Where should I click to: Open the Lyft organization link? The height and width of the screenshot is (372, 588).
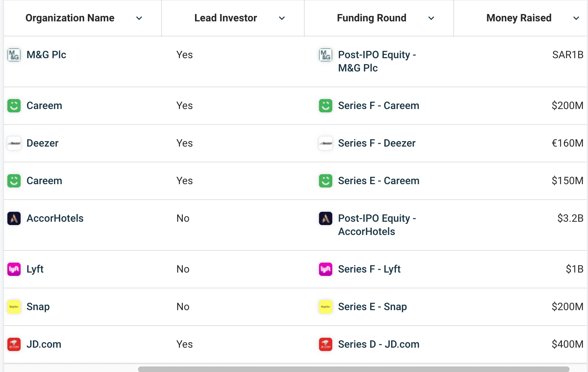tap(35, 269)
